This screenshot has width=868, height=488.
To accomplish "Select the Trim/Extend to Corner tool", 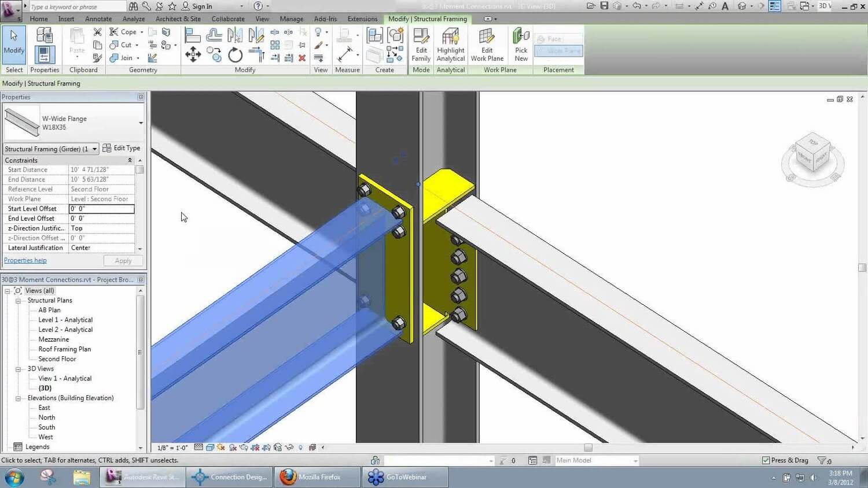I will point(256,56).
